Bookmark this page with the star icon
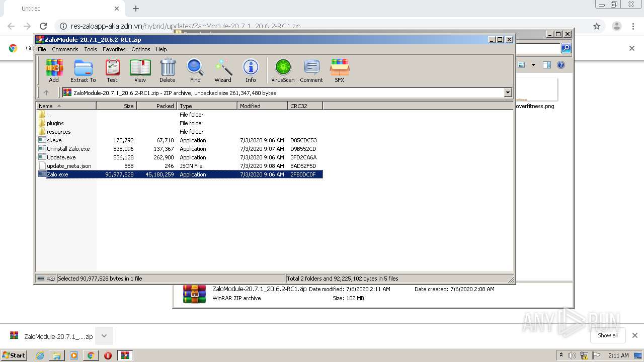This screenshot has height=362, width=644. [597, 26]
